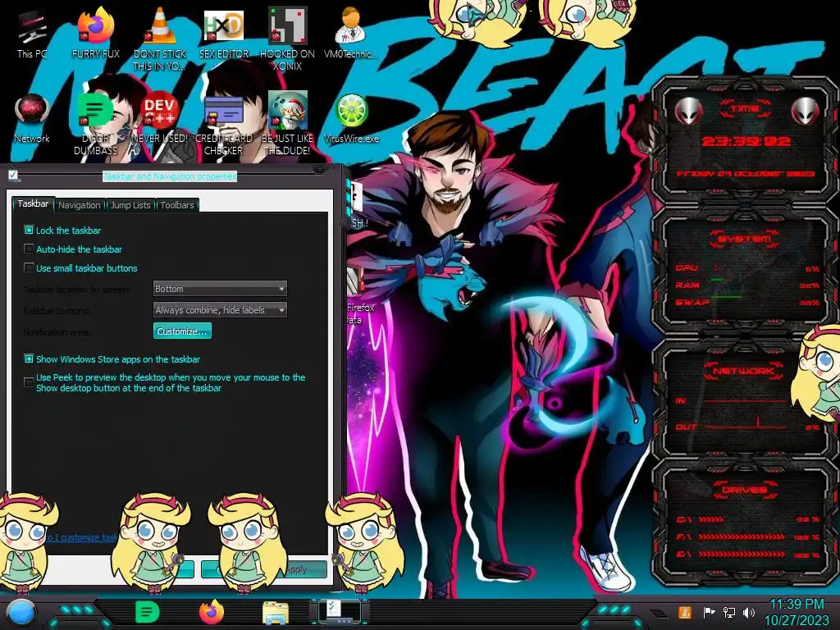Image resolution: width=840 pixels, height=630 pixels.
Task: Click the Action Center flag tray icon
Action: 708,612
